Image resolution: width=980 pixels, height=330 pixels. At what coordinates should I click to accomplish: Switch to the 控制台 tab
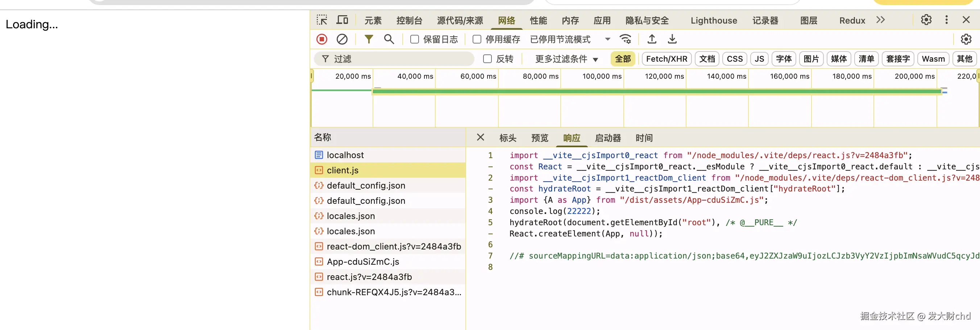(x=409, y=21)
